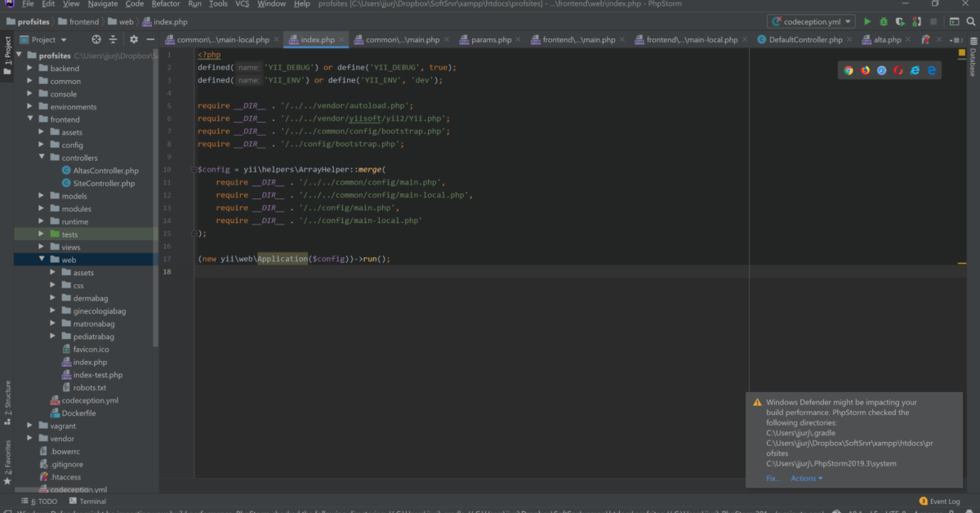The height and width of the screenshot is (513, 980).
Task: Open the Actions dropdown in the Defender notification
Action: click(x=807, y=479)
